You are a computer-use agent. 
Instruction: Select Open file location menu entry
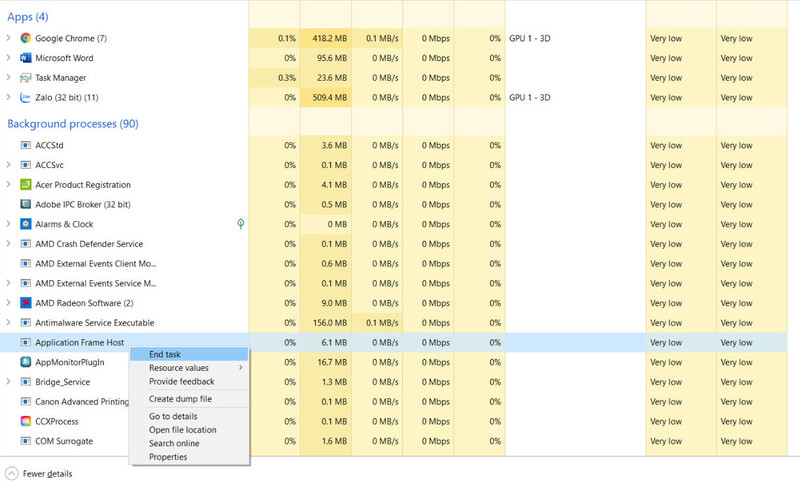[189, 430]
